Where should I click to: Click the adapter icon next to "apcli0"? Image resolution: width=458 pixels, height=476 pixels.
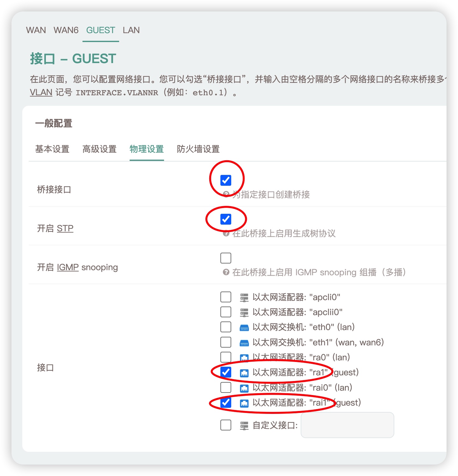click(x=244, y=297)
